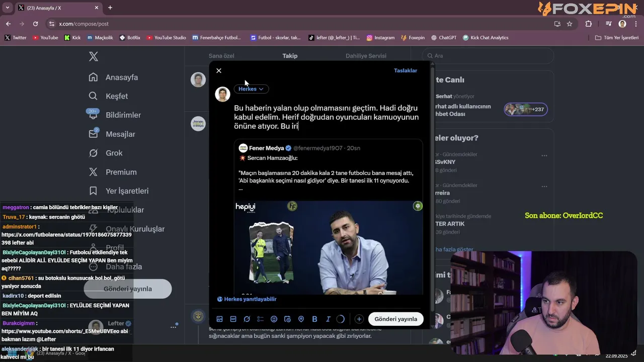
Task: Tag location with the pin icon
Action: [301, 319]
